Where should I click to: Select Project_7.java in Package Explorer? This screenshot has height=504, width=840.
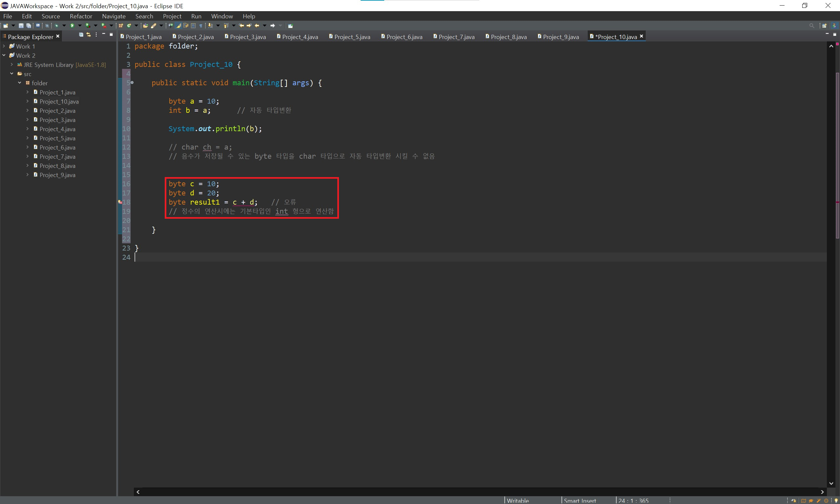tap(57, 156)
